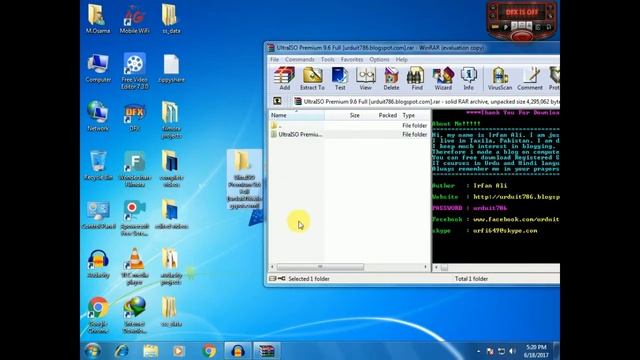Click the Delete icon in WinRAR toolbar

click(x=391, y=79)
